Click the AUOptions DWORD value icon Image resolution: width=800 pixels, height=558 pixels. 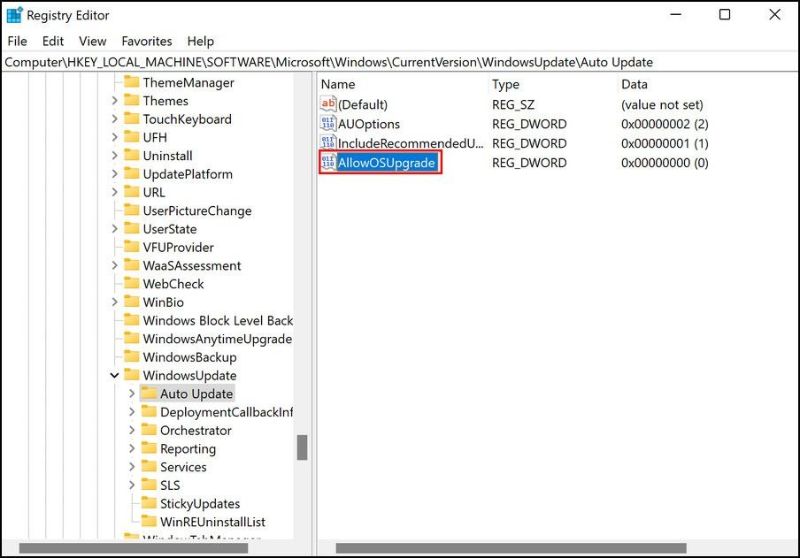[328, 124]
